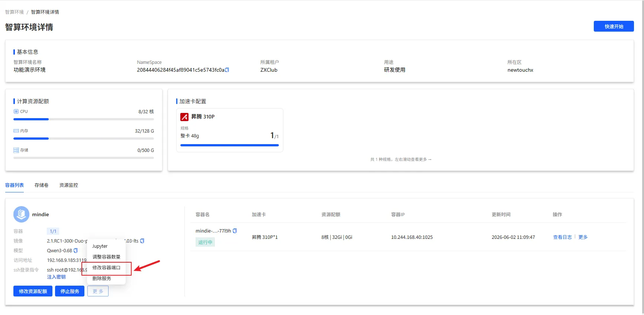Click the newtouchx region value
This screenshot has height=315, width=644.
pyautogui.click(x=520, y=70)
